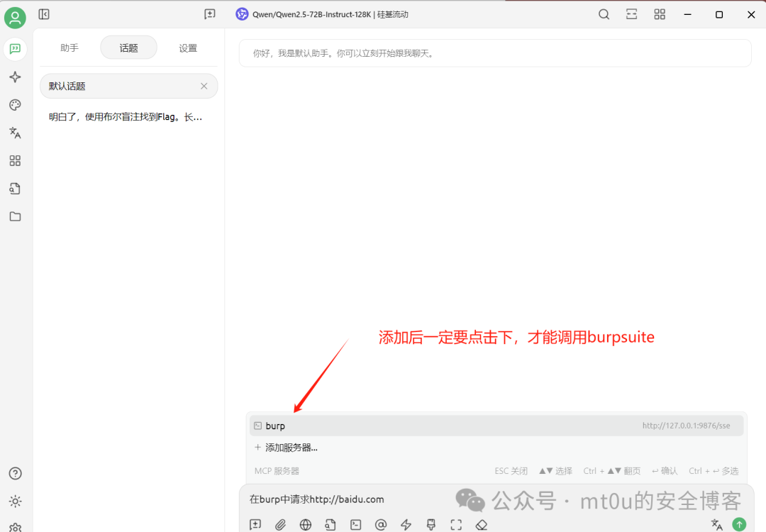Select the 默认话题 topic
The image size is (766, 532).
(x=128, y=86)
